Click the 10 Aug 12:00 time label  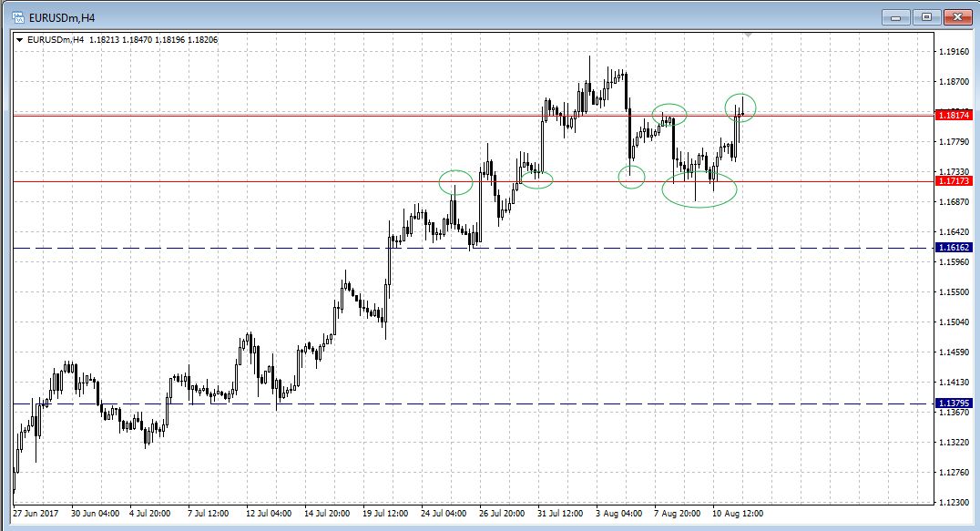pos(737,514)
